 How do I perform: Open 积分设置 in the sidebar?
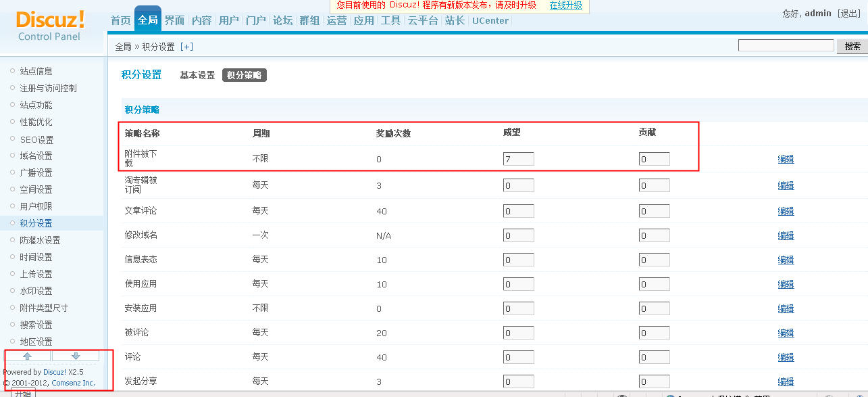coord(36,223)
